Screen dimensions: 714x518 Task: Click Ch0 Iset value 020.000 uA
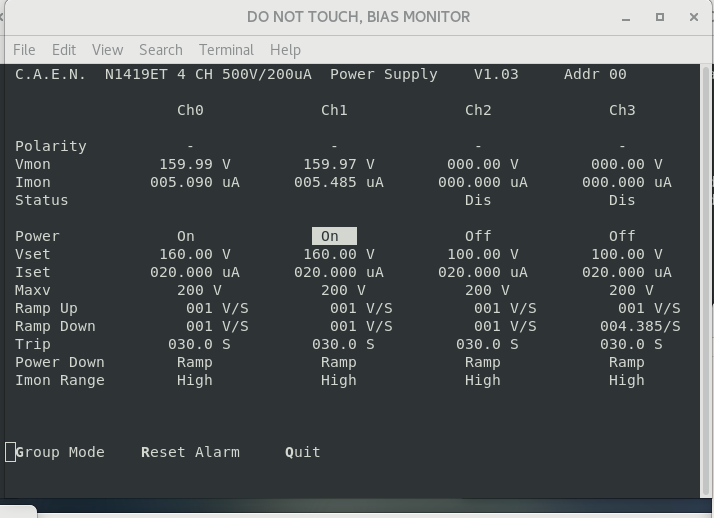pyautogui.click(x=195, y=272)
